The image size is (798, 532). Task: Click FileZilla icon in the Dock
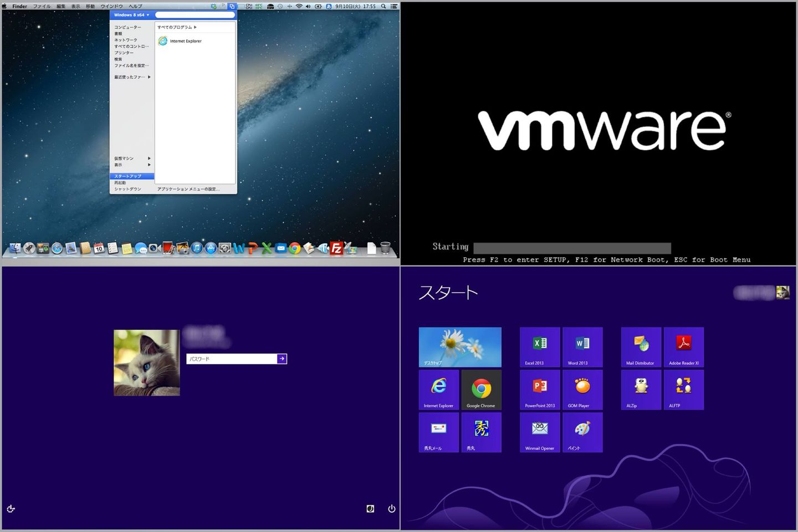pos(336,248)
